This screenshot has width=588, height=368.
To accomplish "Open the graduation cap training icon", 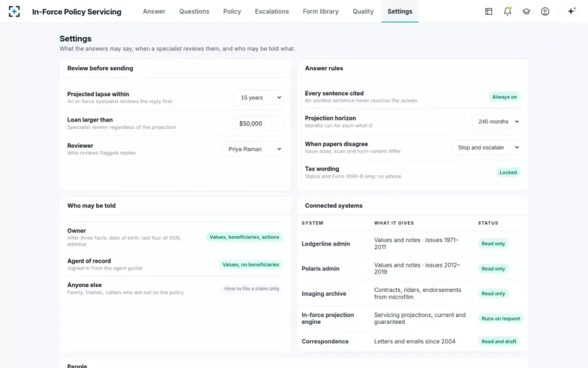I will tap(526, 11).
